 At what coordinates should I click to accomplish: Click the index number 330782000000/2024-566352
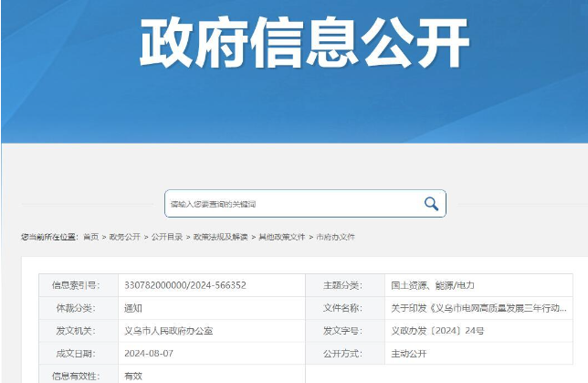[185, 285]
